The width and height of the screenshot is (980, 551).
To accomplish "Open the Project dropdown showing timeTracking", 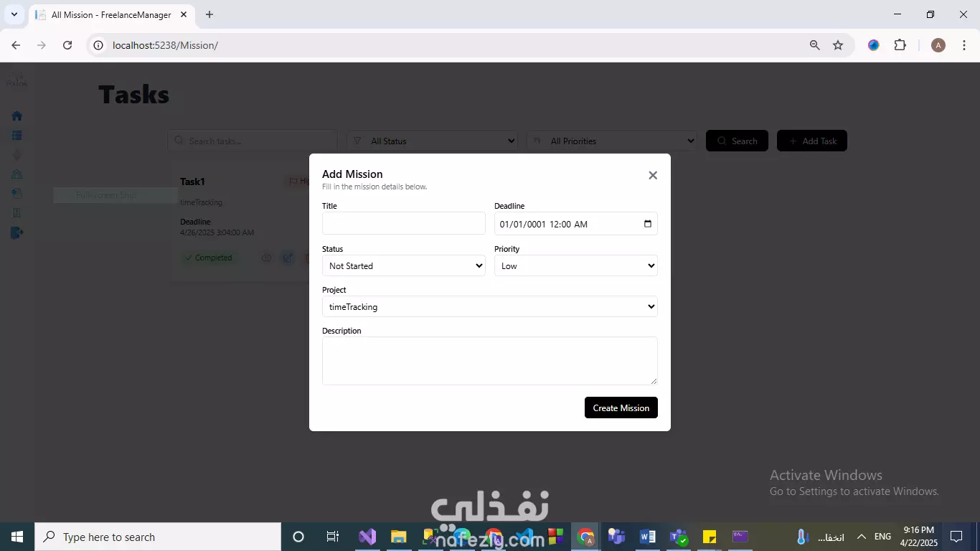I will (x=490, y=306).
